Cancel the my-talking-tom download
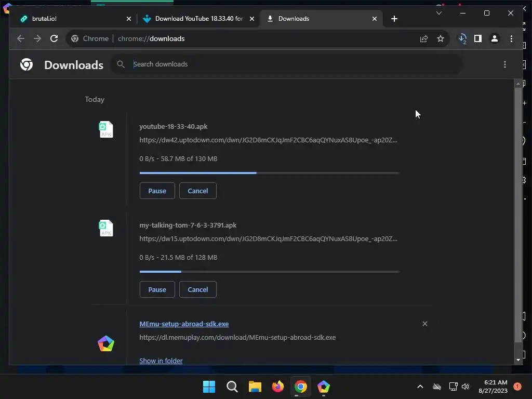 [198, 289]
